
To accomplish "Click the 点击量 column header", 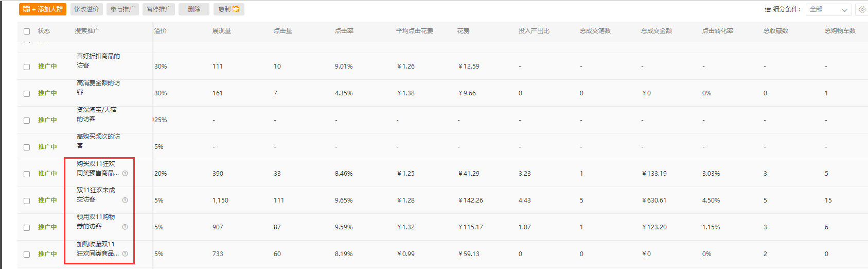I will (283, 31).
